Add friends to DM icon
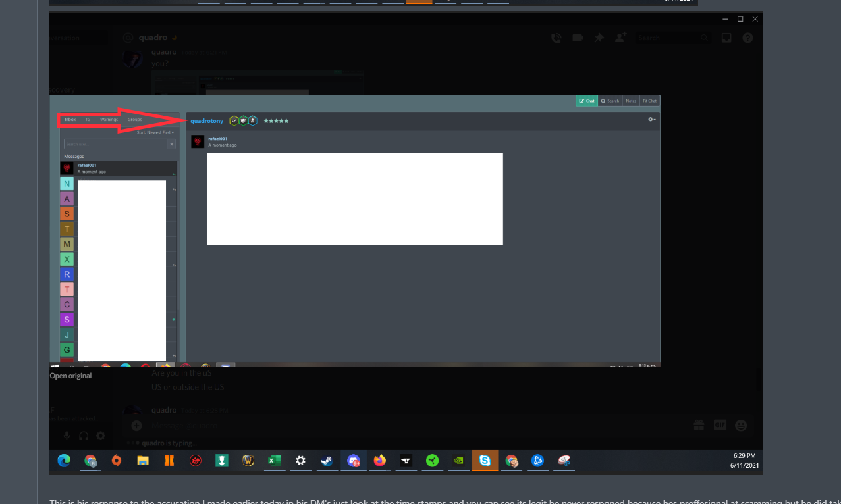841x504 pixels. point(620,38)
